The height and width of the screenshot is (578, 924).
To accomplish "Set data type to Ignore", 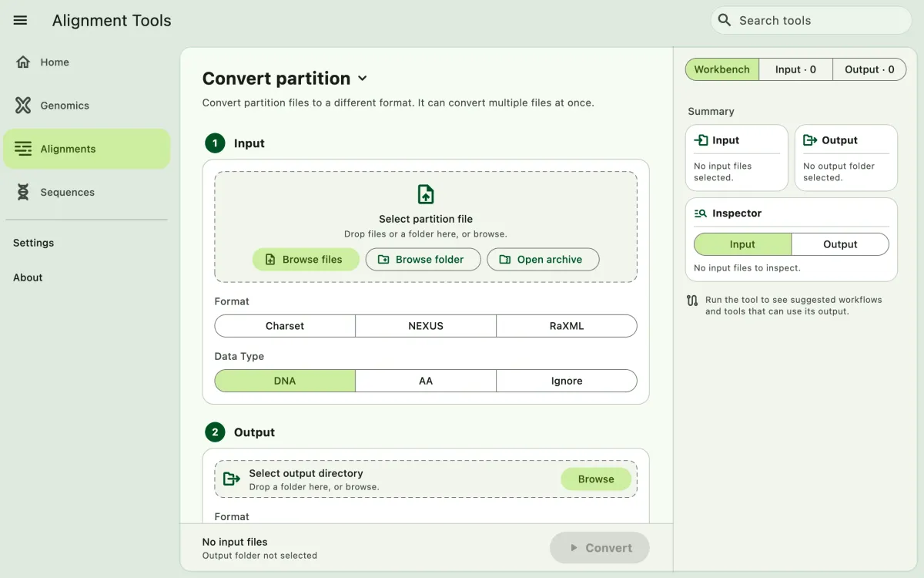I will (567, 381).
